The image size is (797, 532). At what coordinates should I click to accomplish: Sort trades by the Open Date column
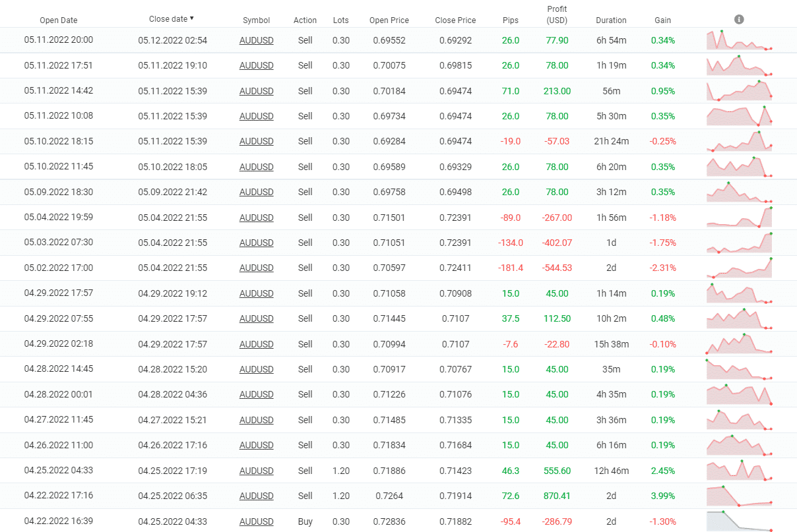point(59,20)
